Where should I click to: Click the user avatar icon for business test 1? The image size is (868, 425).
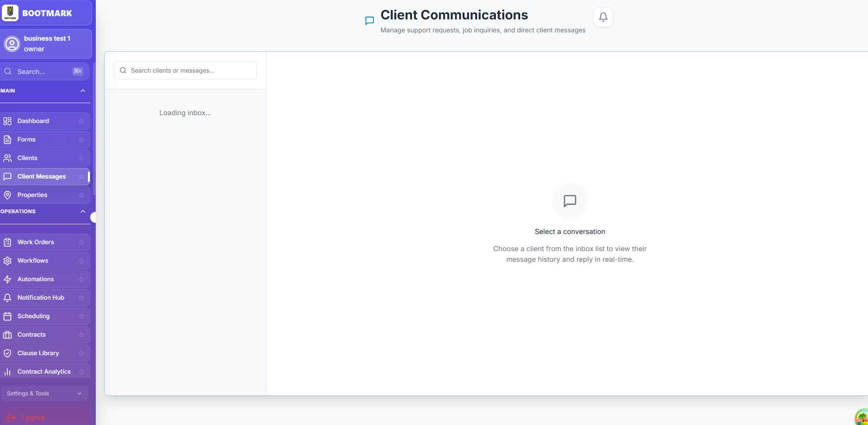12,44
